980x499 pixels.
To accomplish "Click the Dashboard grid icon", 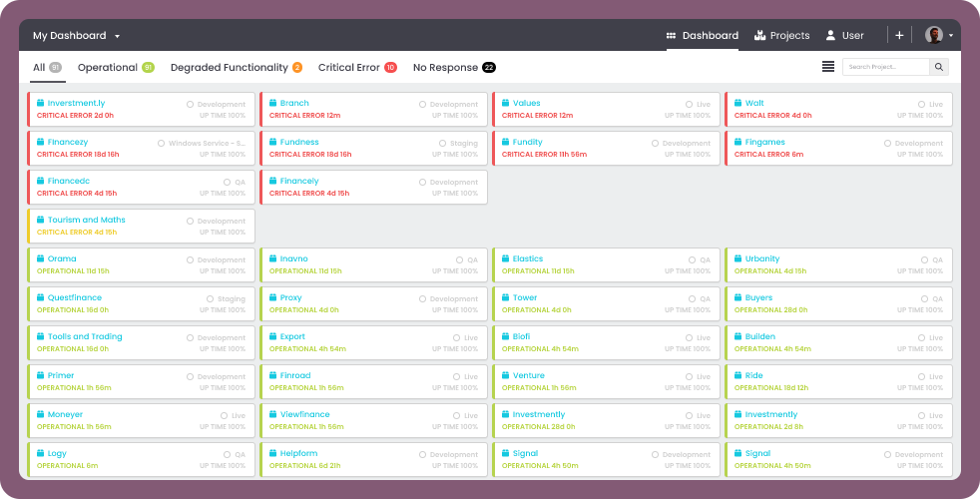I will (x=672, y=36).
